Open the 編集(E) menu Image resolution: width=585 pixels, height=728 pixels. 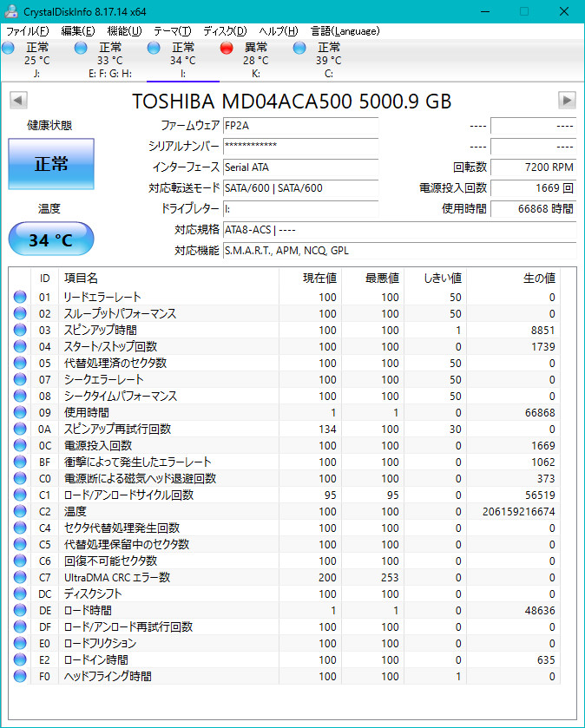click(77, 31)
